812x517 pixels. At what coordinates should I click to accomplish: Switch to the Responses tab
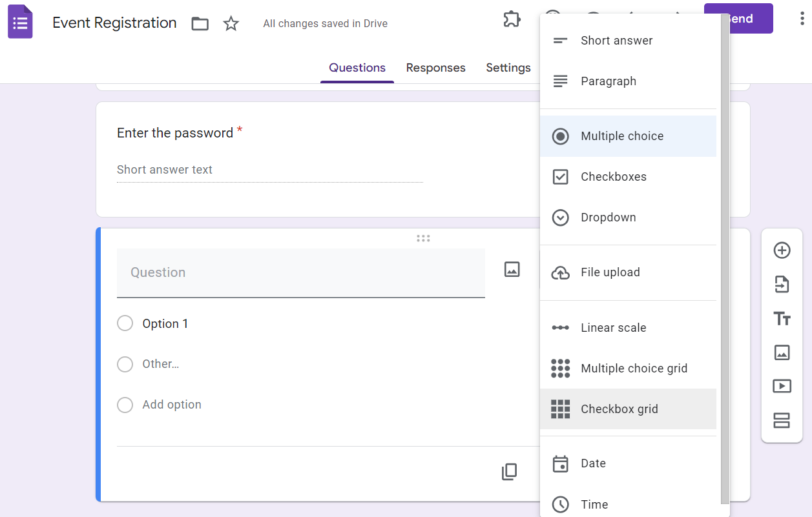[x=435, y=68]
